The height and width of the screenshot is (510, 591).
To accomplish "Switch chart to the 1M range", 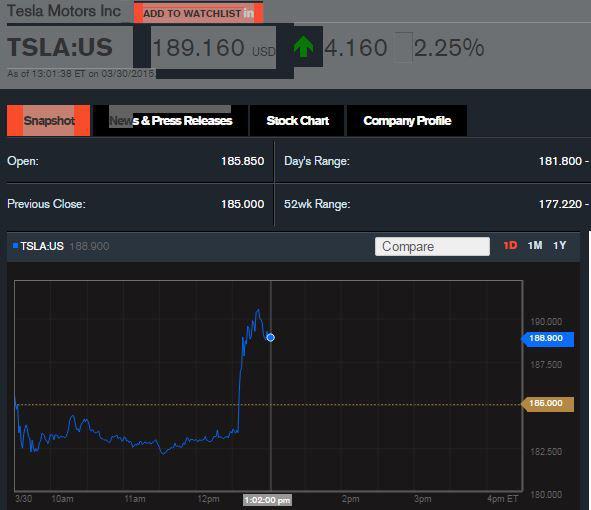I will pyautogui.click(x=535, y=246).
